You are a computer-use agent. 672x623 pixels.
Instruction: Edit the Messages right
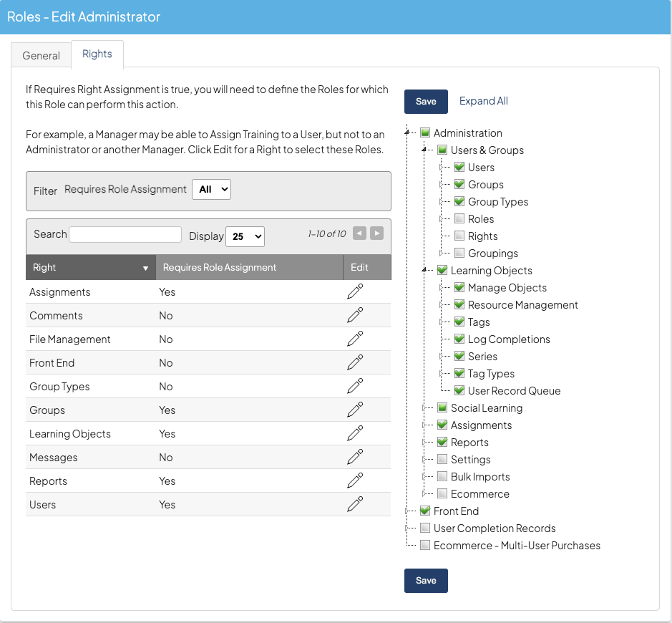pyautogui.click(x=355, y=457)
